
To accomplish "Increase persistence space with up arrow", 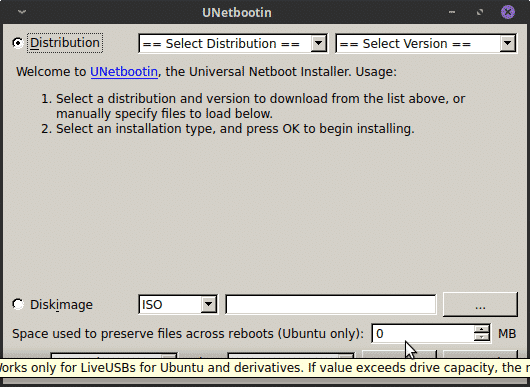I will point(482,329).
